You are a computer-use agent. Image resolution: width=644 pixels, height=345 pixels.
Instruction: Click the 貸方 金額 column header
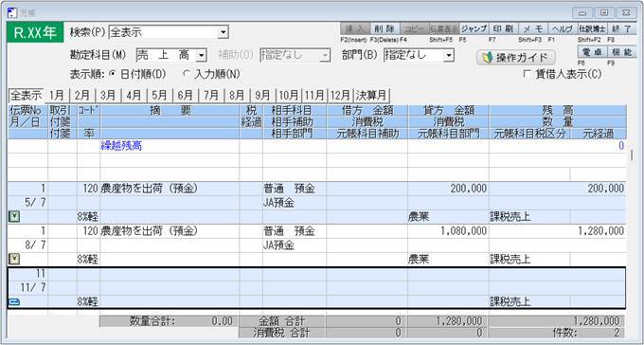(x=449, y=111)
